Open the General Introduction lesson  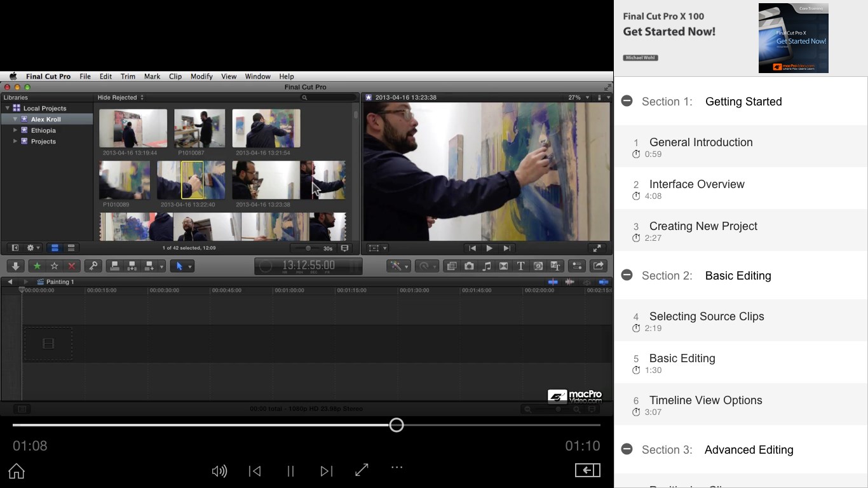[x=741, y=147]
